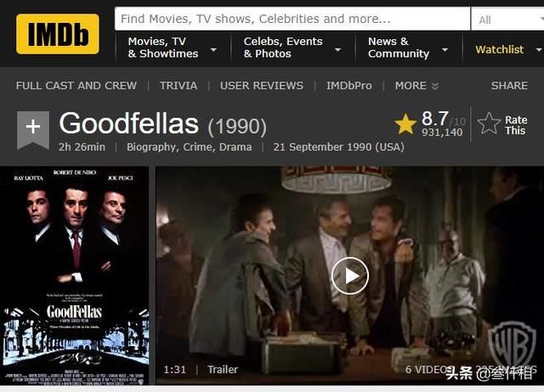Viewport: 544px width, 392px height.
Task: Click the gold rating star icon
Action: pyautogui.click(x=405, y=124)
